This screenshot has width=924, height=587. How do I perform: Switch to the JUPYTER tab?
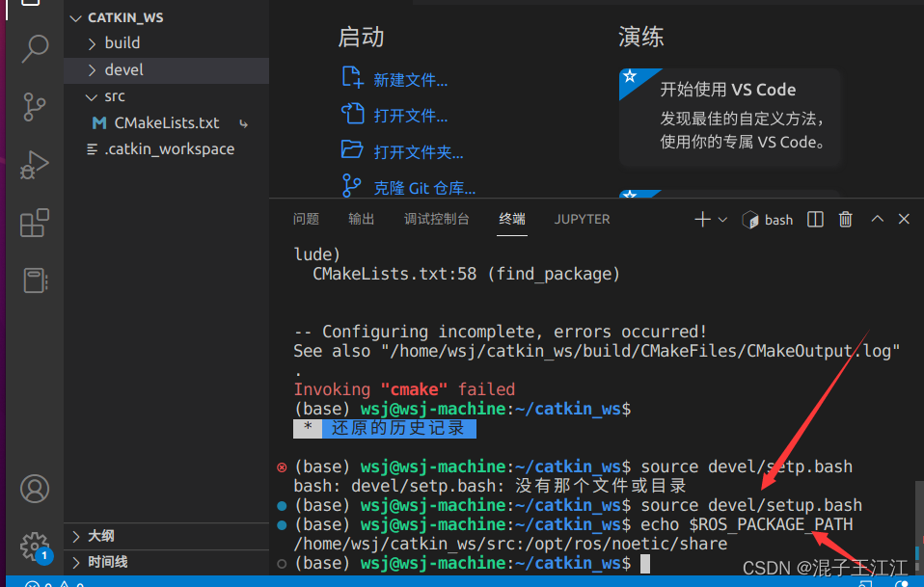tap(582, 219)
